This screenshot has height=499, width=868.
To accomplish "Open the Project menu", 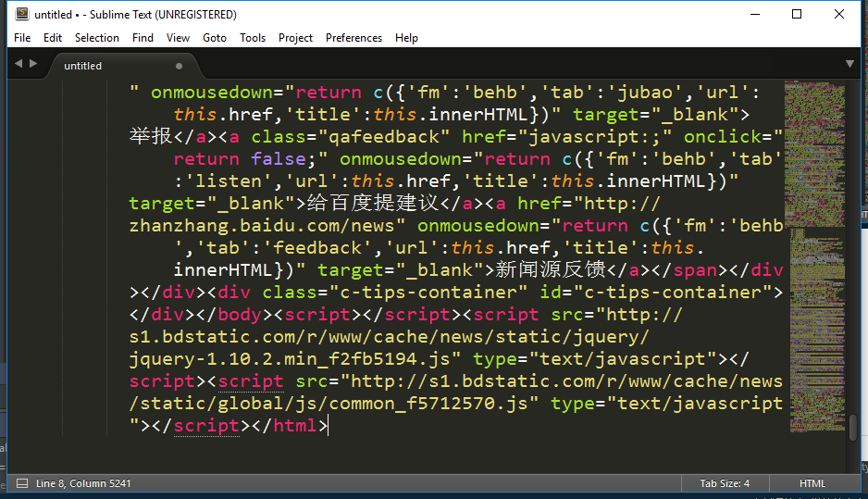I will pyautogui.click(x=295, y=38).
